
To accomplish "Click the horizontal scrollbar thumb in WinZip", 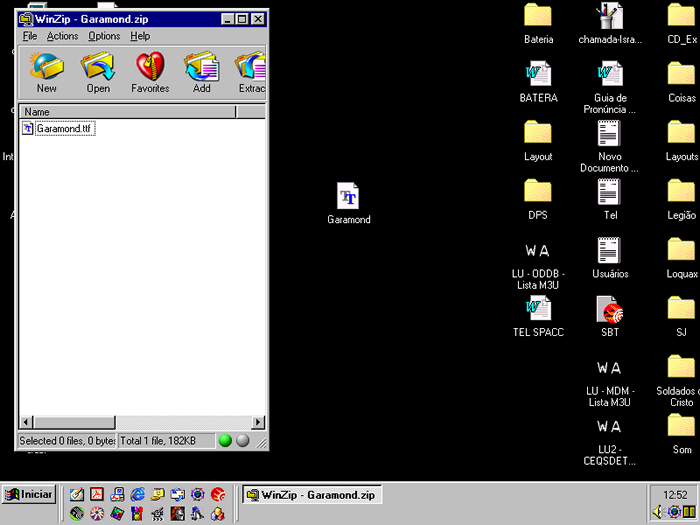I will point(74,422).
